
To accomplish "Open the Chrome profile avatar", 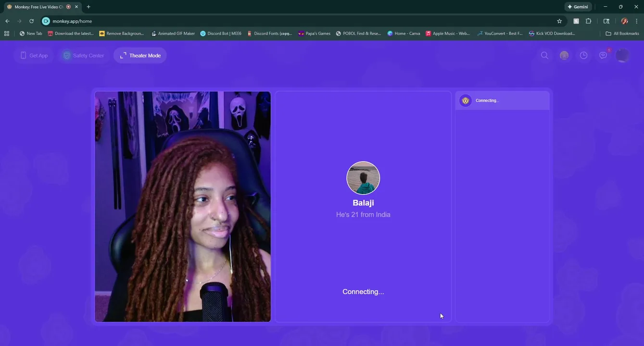I will coord(624,21).
